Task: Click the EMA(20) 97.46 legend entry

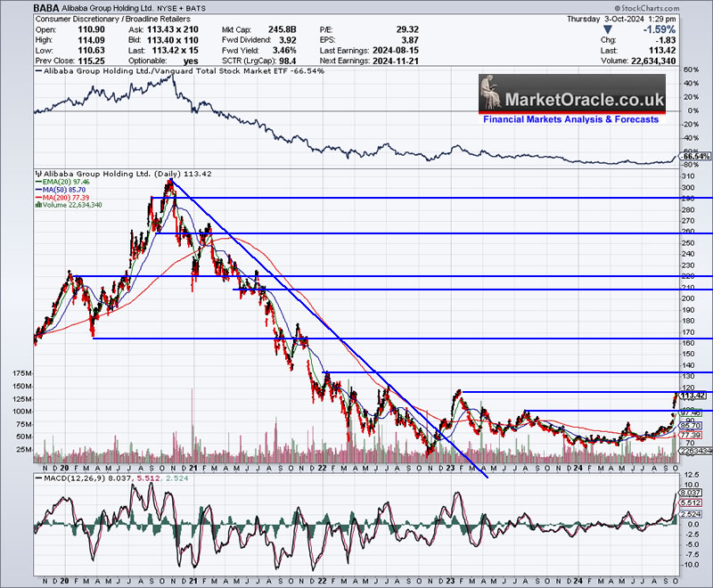Action: coord(62,182)
